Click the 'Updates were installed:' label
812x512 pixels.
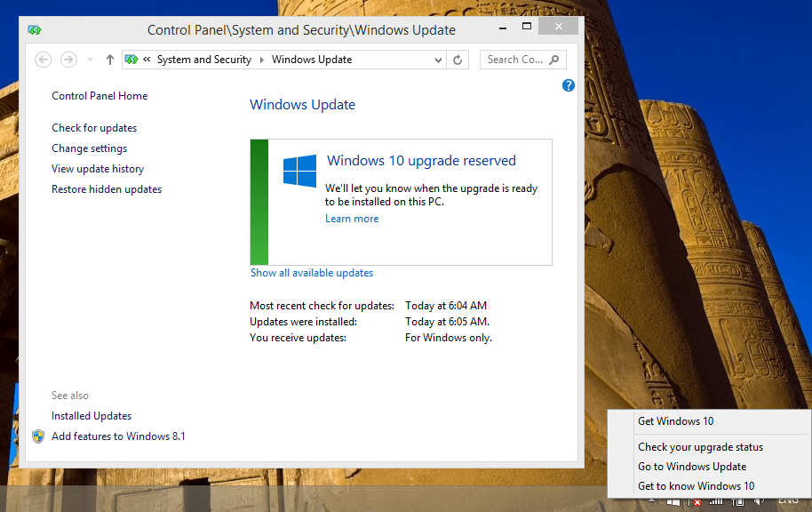click(x=304, y=322)
